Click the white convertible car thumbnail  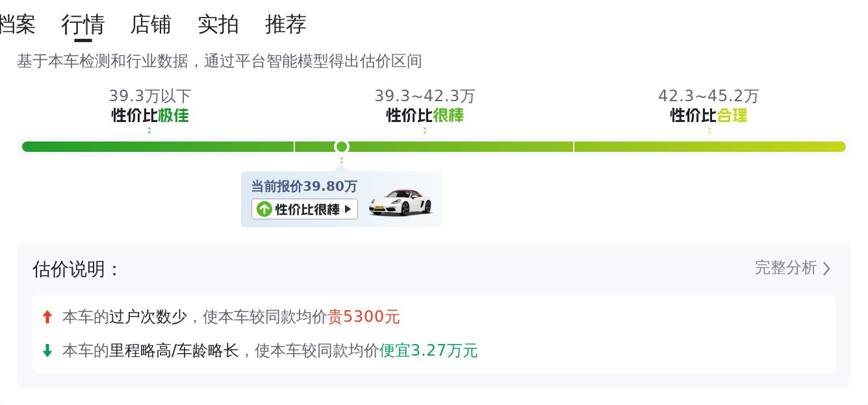click(400, 201)
